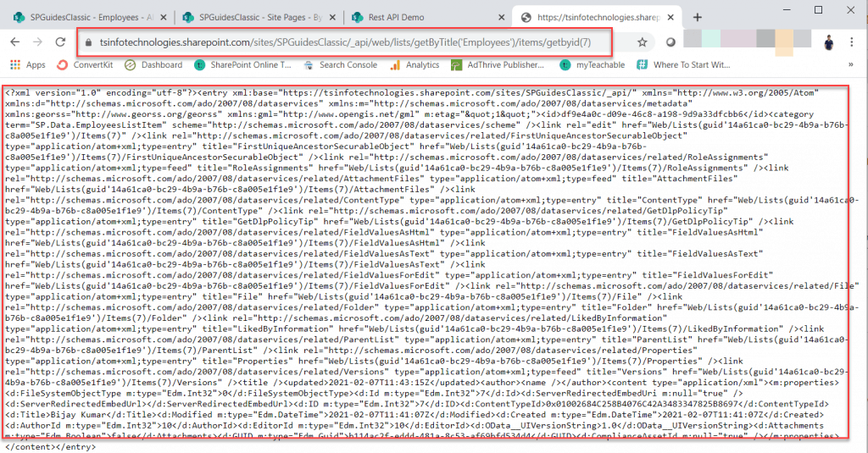Image resolution: width=868 pixels, height=453 pixels.
Task: Close the SPGuidesClassic - Site Pages tab
Action: [x=332, y=17]
